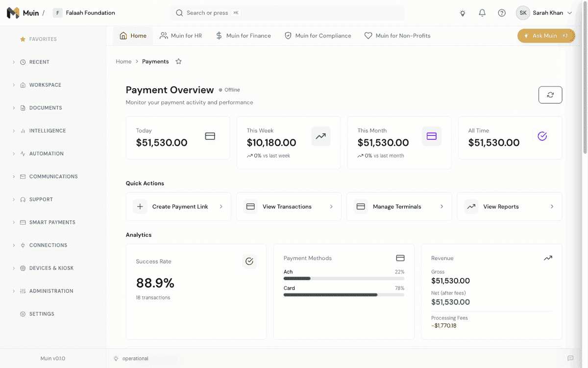Go to Home breadcrumb link
The image size is (588, 368).
pyautogui.click(x=123, y=61)
